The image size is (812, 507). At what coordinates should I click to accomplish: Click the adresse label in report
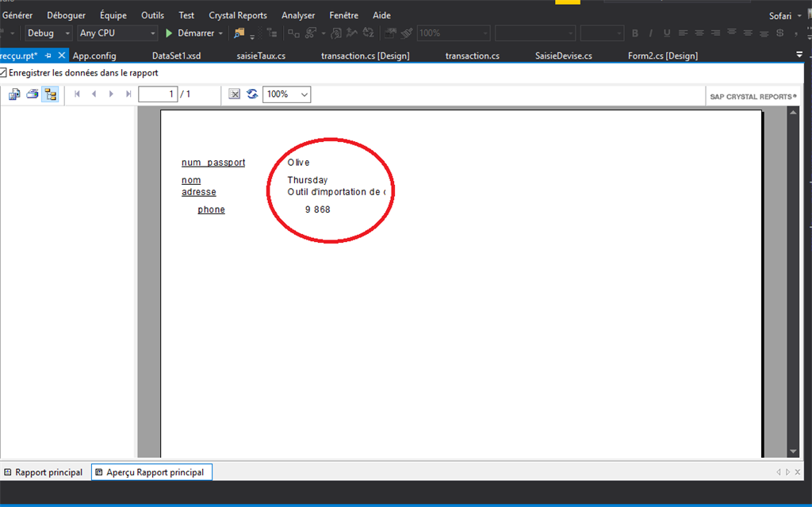tap(199, 192)
